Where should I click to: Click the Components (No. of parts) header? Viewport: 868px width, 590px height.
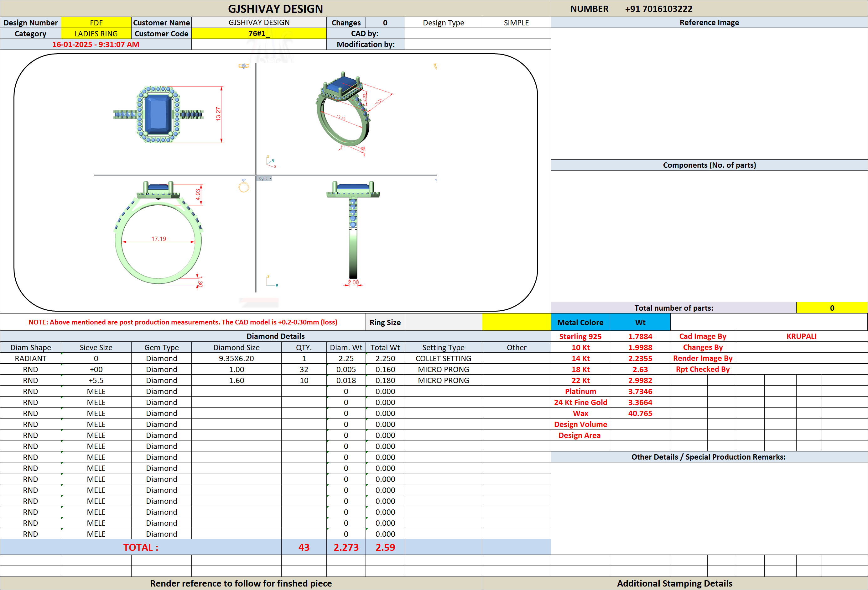click(709, 165)
